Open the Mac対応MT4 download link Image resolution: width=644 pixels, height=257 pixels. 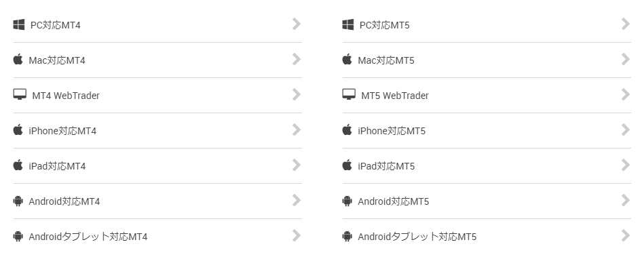[x=57, y=60]
